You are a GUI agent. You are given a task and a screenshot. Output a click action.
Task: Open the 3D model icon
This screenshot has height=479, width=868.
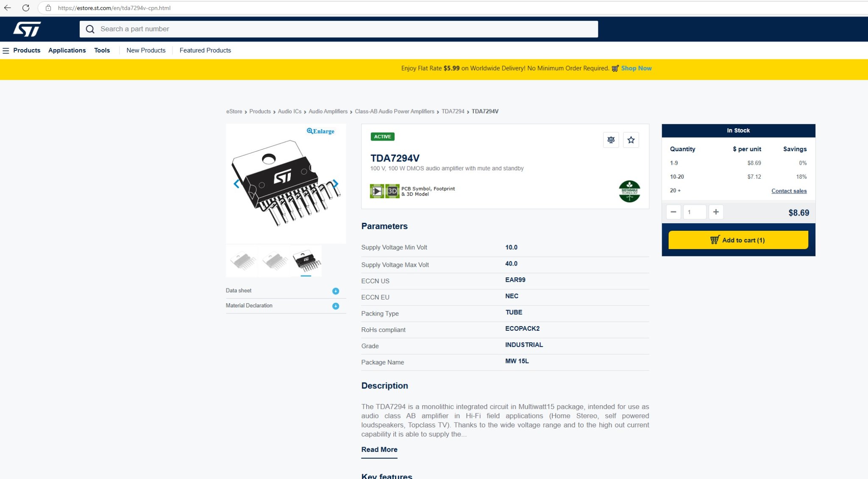[392, 191]
